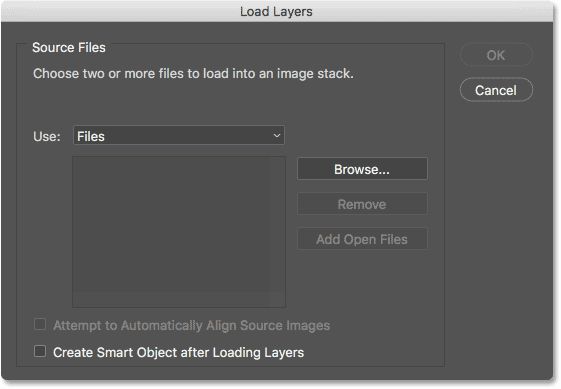Open the Use dropdown showing Files

[x=179, y=136]
